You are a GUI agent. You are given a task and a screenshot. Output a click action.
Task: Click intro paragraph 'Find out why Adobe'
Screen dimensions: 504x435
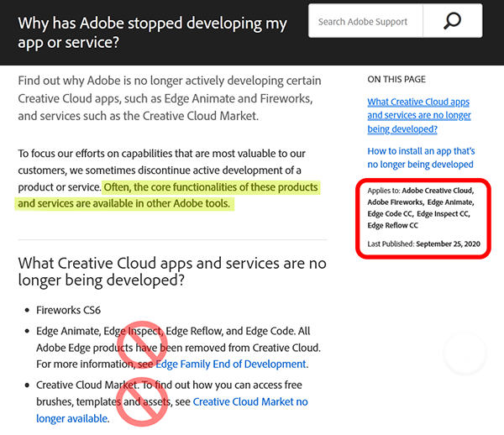(x=170, y=98)
